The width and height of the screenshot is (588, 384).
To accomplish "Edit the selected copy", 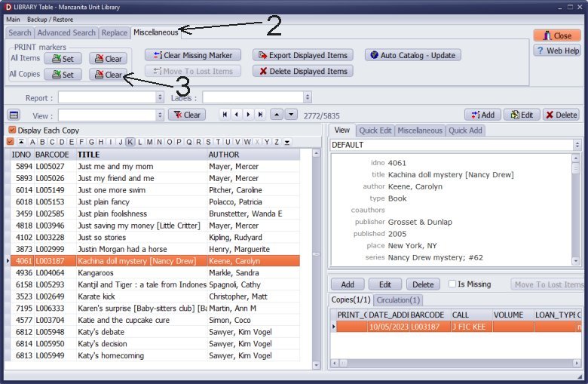I will pyautogui.click(x=385, y=284).
